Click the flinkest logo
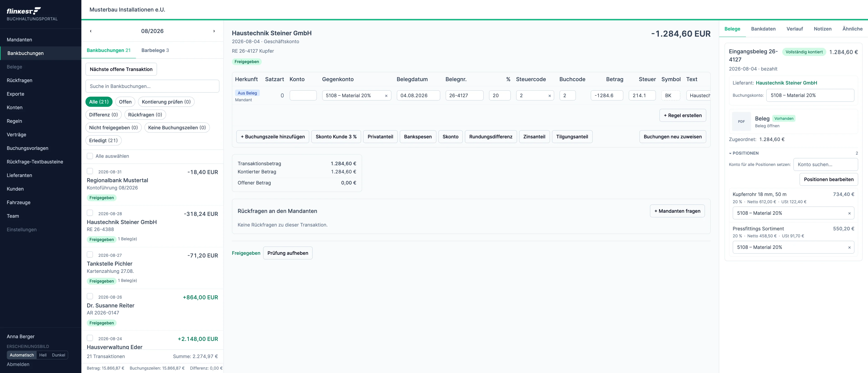Screen dimensions: 868x373 [24, 11]
